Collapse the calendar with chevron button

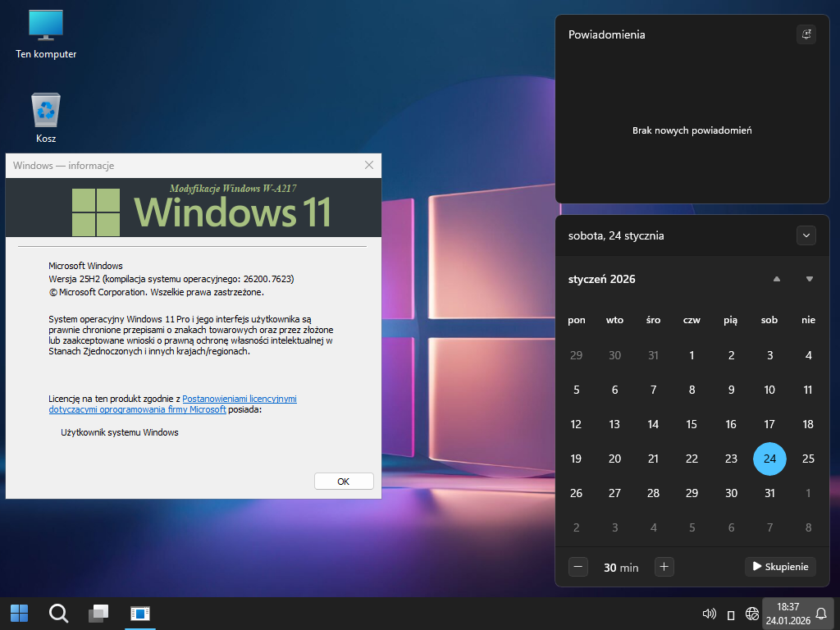(x=806, y=235)
